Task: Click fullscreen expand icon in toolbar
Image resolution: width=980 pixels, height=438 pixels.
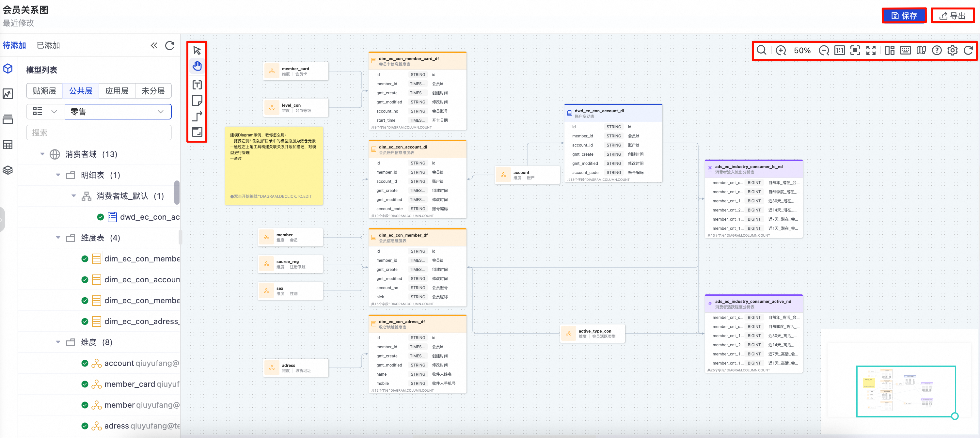Action: (x=871, y=51)
